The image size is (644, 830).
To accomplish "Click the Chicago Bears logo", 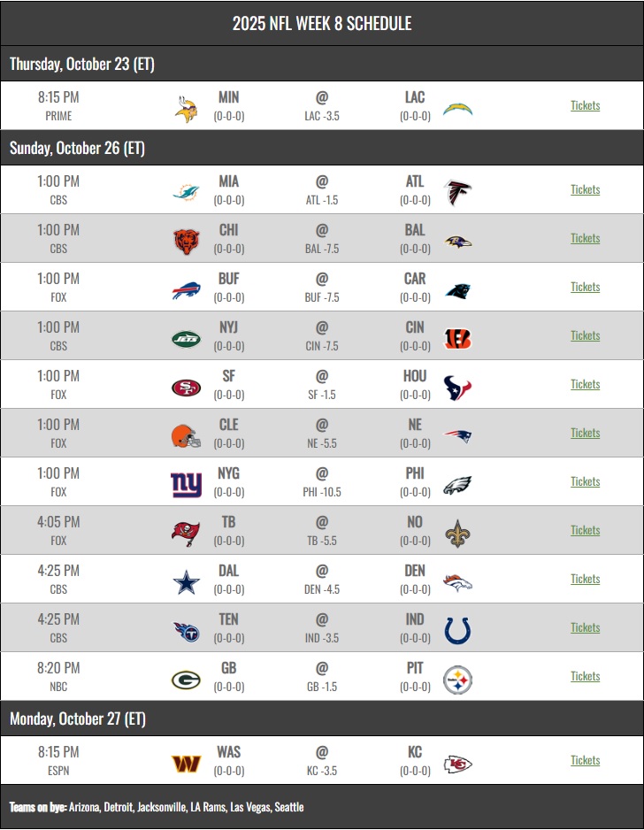I will [186, 239].
